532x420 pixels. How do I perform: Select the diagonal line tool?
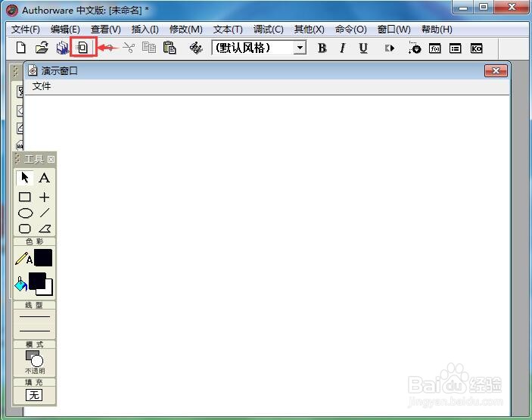(x=45, y=213)
